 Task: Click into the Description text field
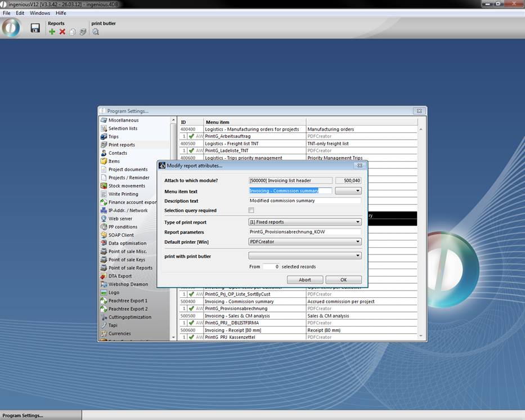pos(304,200)
